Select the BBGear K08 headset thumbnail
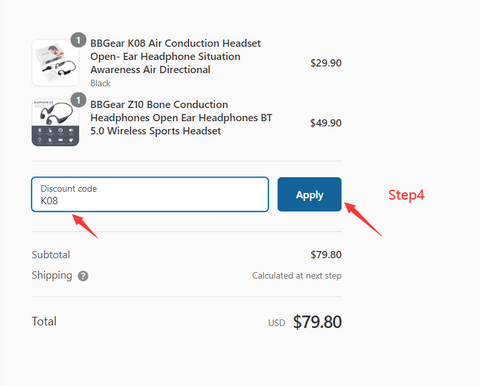The image size is (480, 386). (x=55, y=63)
